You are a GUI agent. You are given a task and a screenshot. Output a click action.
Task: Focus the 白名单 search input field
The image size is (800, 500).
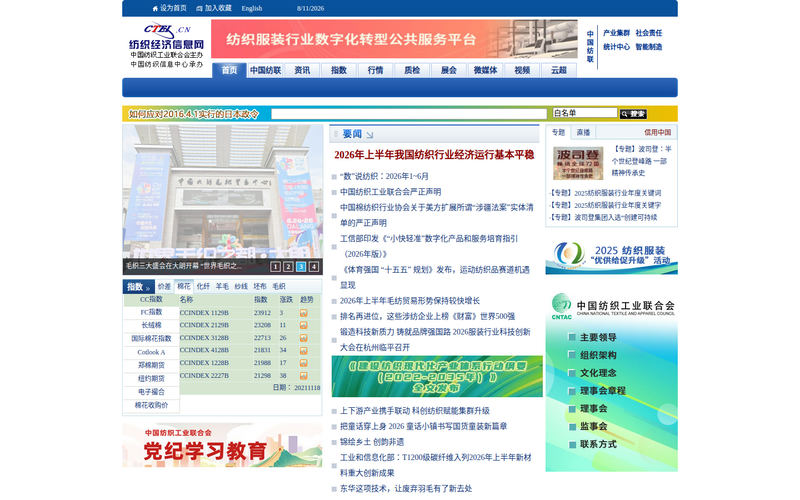tap(585, 113)
